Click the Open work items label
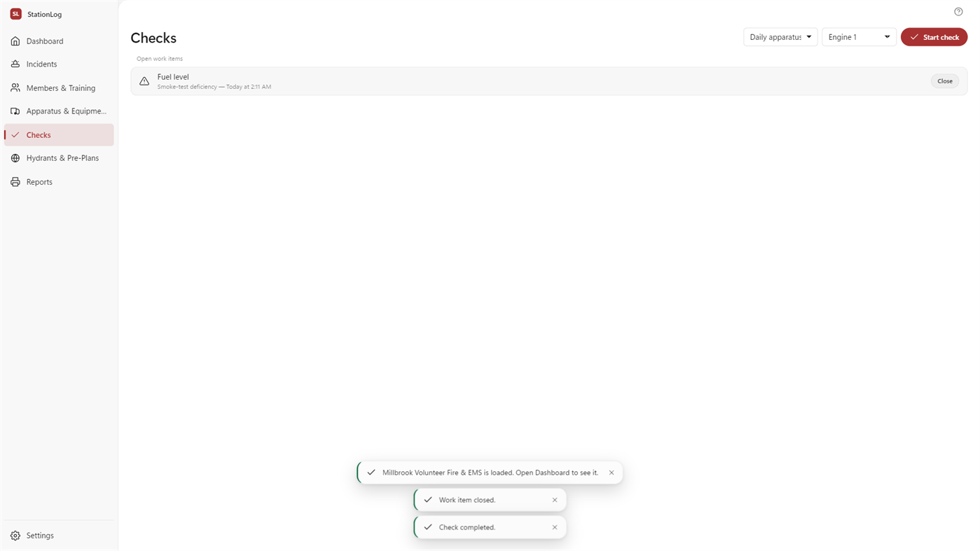The width and height of the screenshot is (980, 551). click(160, 59)
